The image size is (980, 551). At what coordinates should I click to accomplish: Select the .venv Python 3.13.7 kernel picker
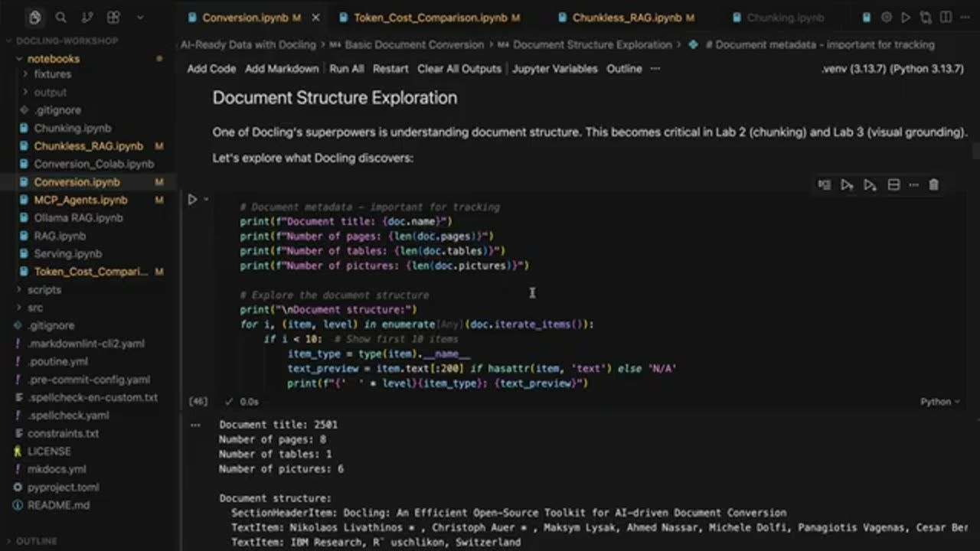(892, 69)
